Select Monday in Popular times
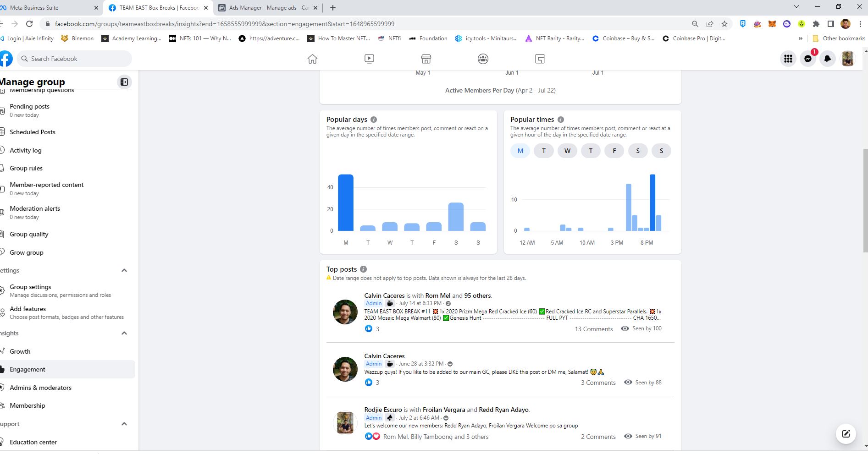This screenshot has height=454, width=868. (x=520, y=151)
